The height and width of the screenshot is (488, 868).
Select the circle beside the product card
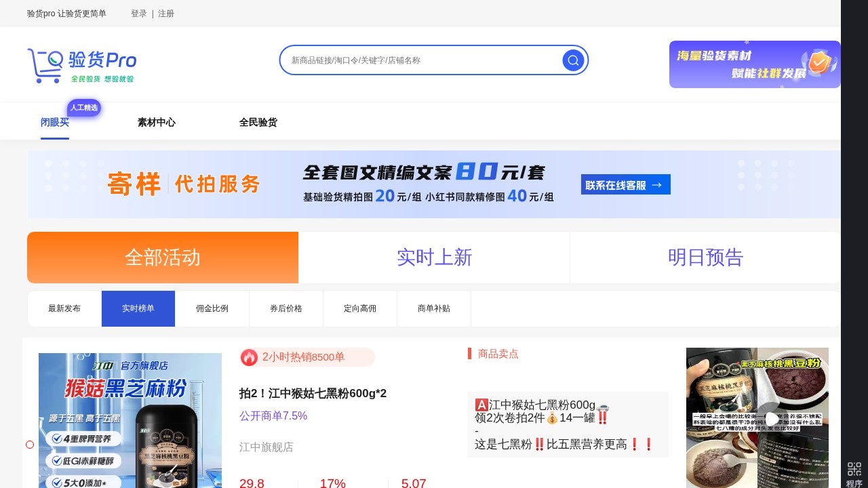(29, 445)
